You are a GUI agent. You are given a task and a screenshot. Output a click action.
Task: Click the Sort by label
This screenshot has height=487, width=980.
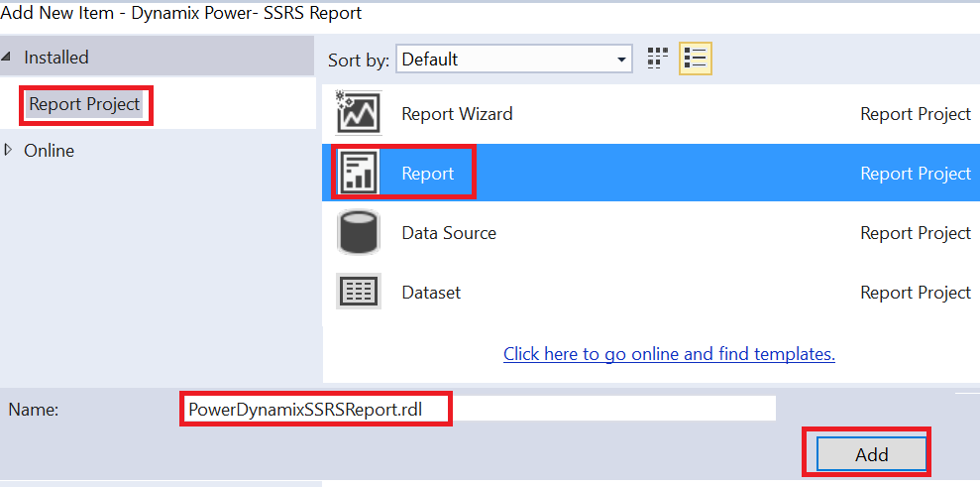pyautogui.click(x=359, y=60)
